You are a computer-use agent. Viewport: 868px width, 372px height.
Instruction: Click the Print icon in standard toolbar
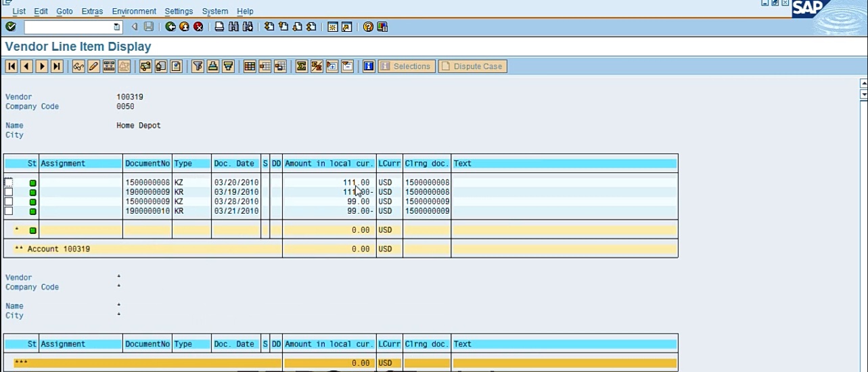pos(219,27)
